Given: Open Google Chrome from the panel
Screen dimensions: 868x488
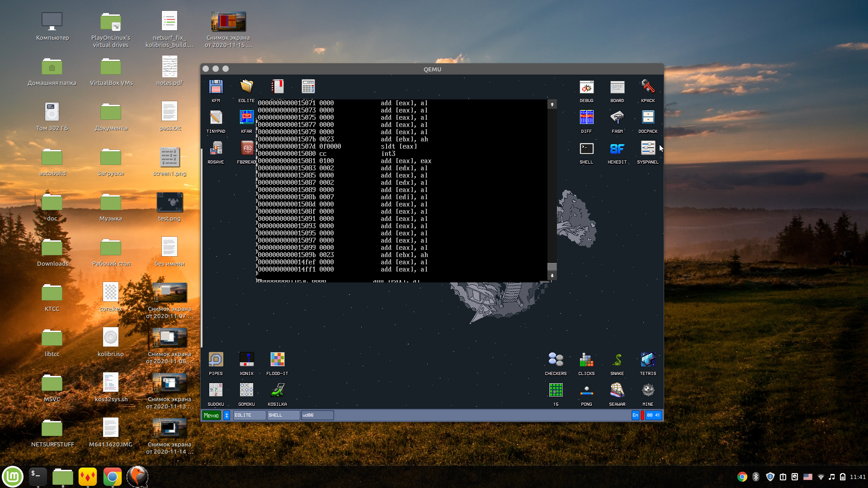Looking at the screenshot, I should point(112,477).
